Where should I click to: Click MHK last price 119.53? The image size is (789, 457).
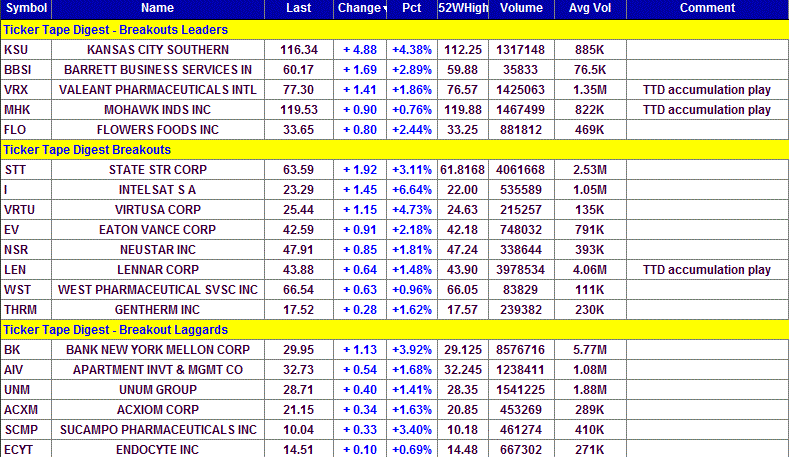tap(299, 110)
